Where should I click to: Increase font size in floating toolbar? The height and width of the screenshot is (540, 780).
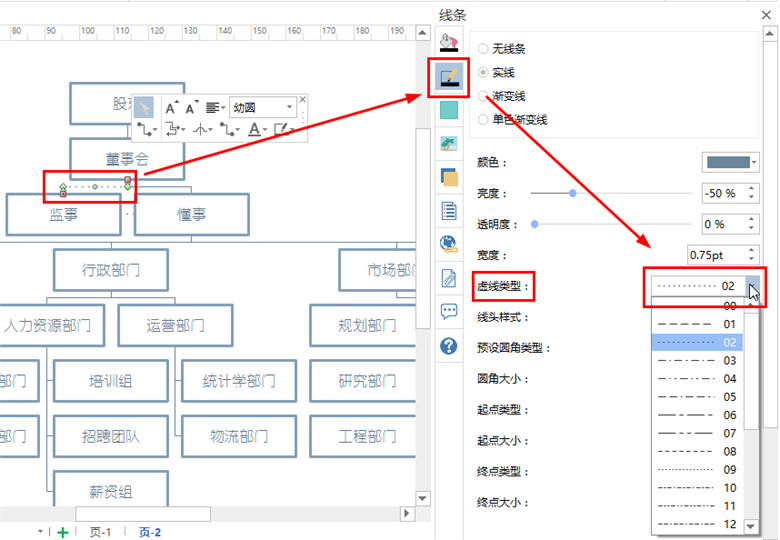170,107
